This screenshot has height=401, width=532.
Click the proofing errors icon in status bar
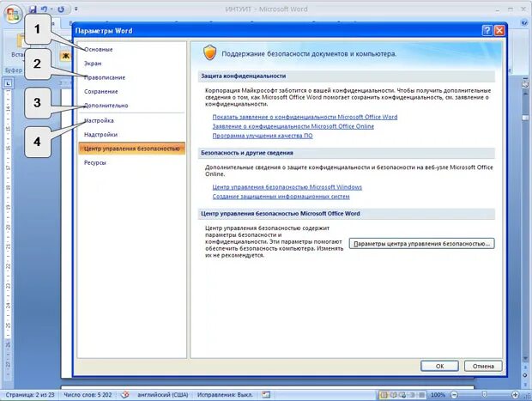pos(125,394)
